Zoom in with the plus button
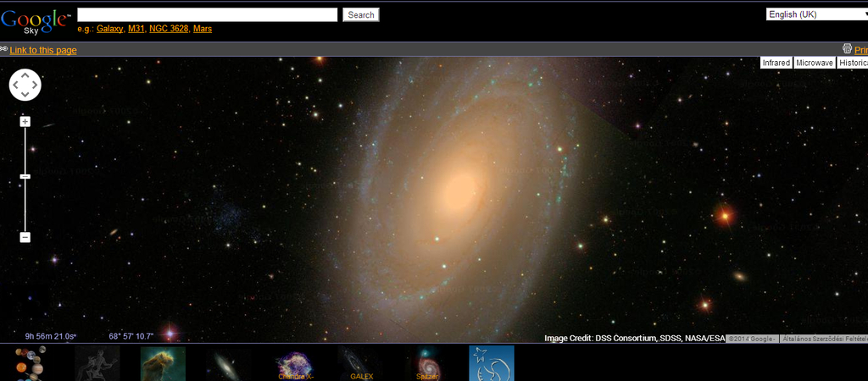The width and height of the screenshot is (868, 381). [x=25, y=122]
